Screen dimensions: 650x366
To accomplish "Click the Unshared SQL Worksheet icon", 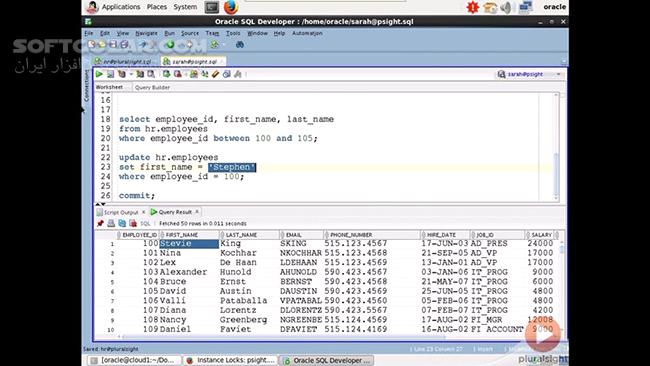I will tap(194, 74).
